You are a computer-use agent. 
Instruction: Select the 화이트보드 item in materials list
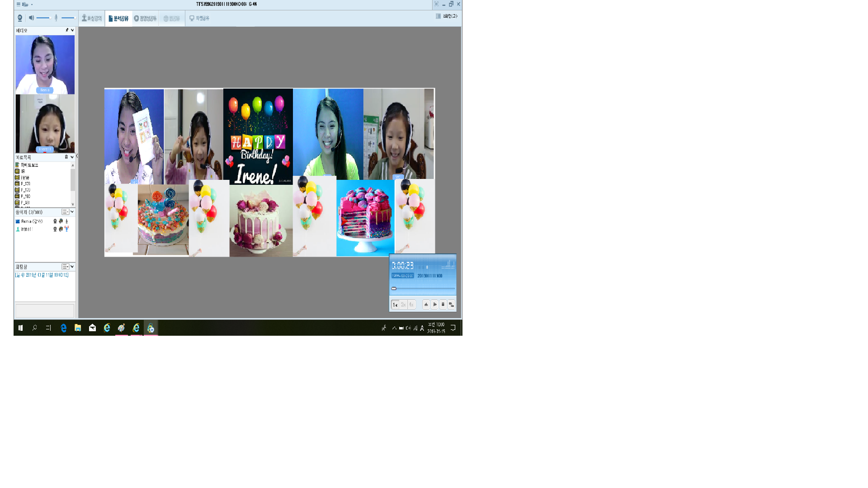[29, 165]
